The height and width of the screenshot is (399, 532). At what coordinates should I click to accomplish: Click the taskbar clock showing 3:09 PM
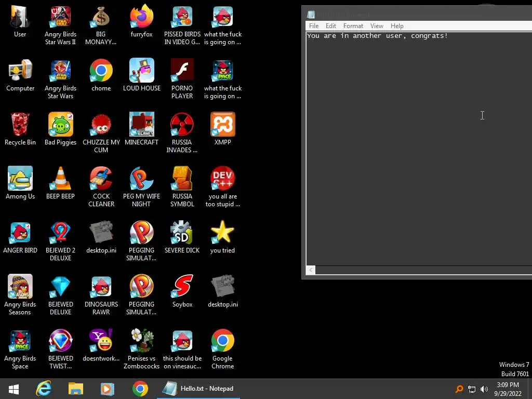click(508, 389)
